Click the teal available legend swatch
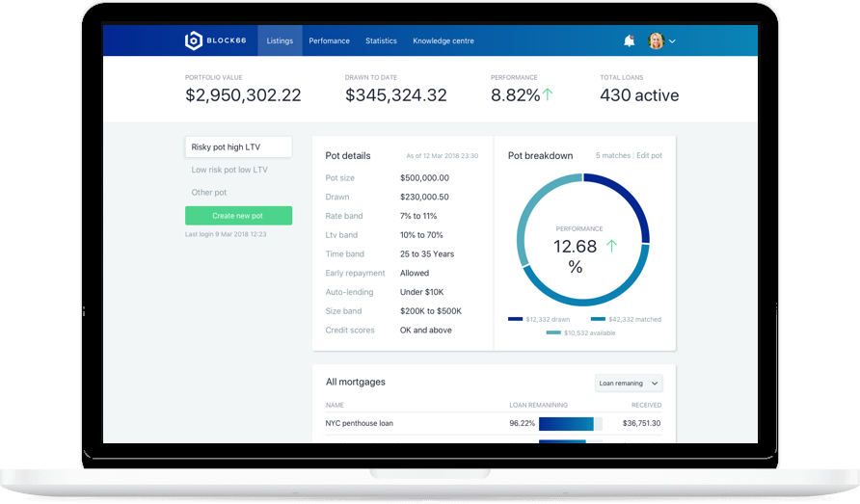This screenshot has width=860, height=504. click(553, 332)
